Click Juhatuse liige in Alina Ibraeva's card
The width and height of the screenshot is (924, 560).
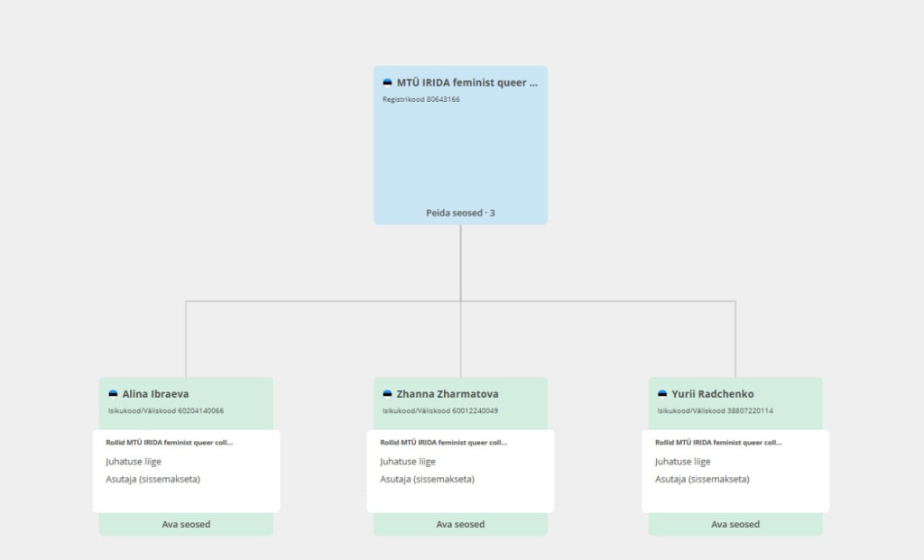pyautogui.click(x=134, y=462)
